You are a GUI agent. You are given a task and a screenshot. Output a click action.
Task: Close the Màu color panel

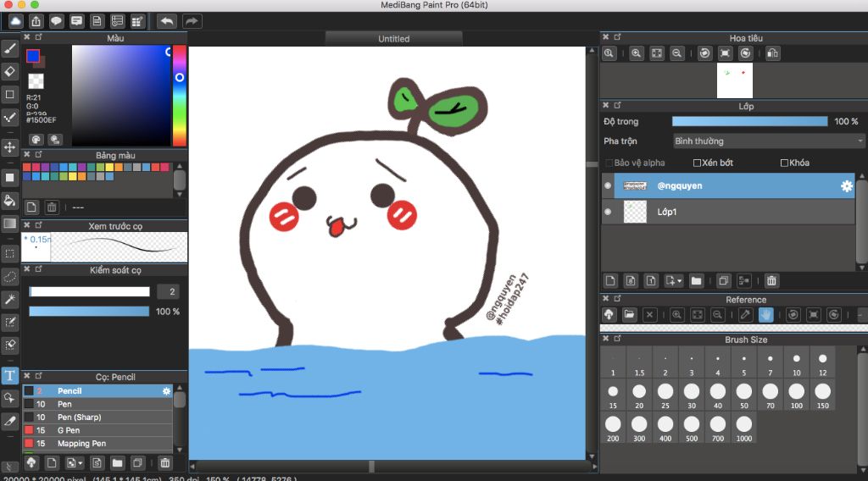pos(26,37)
